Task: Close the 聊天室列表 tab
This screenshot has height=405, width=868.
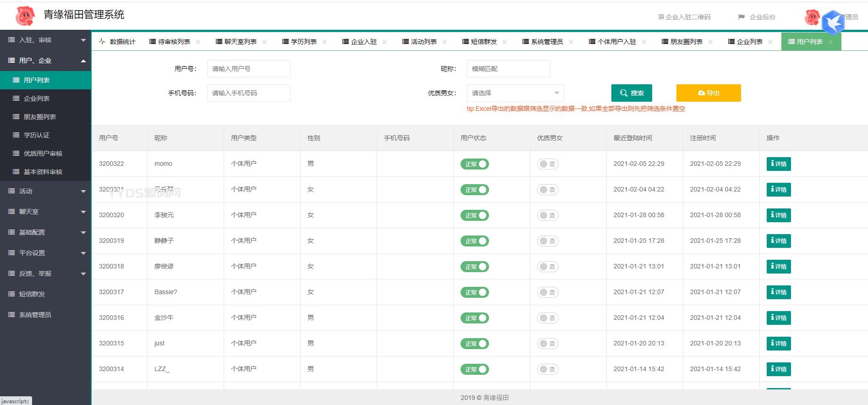Action: [264, 42]
